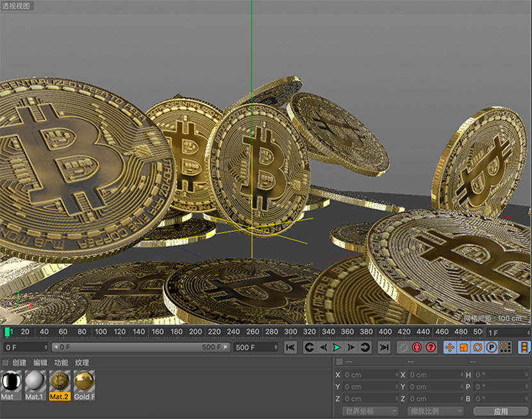Click the start frame field stepper arrows

point(46,347)
